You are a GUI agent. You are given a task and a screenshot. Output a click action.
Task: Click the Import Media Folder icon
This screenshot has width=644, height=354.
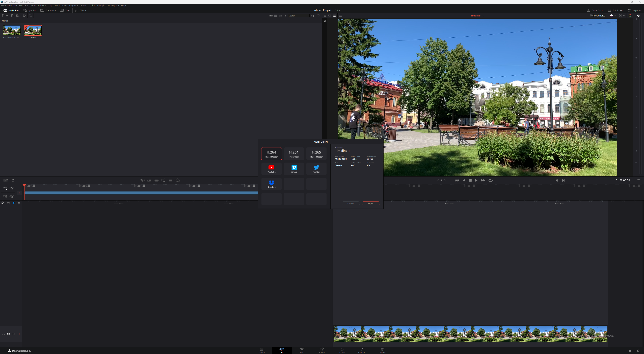click(x=18, y=15)
